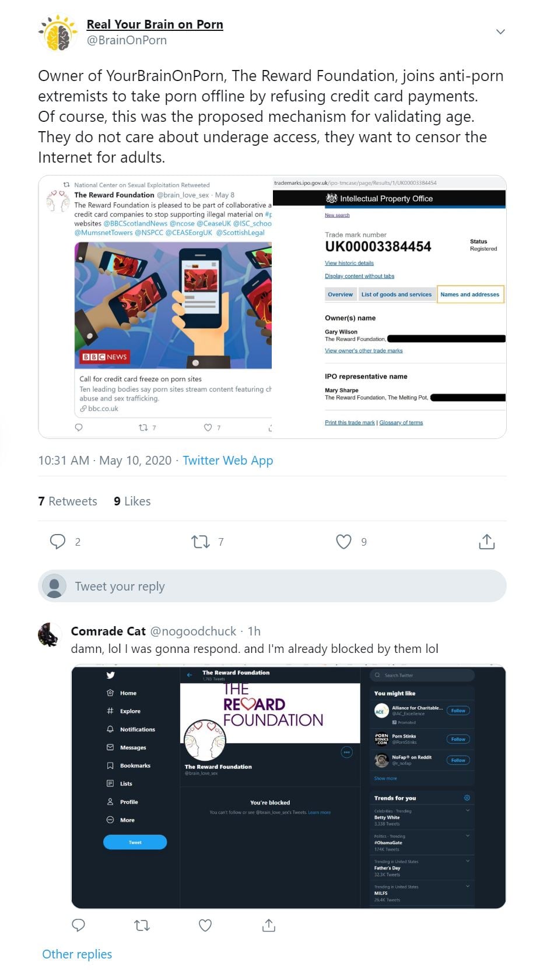Reply to Comrade Cat's tweet via bubble icon
Image resolution: width=533 pixels, height=980 pixels.
click(78, 925)
